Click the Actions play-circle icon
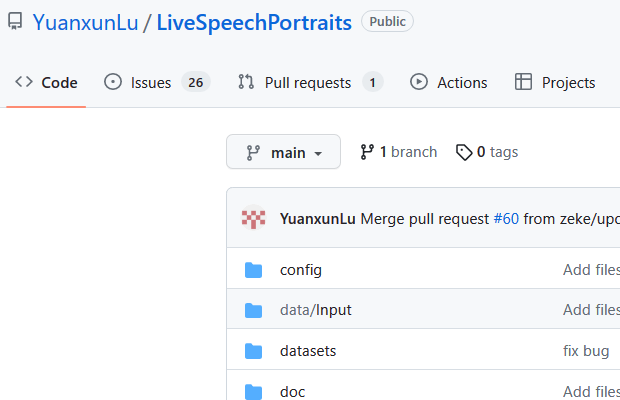 (x=419, y=82)
